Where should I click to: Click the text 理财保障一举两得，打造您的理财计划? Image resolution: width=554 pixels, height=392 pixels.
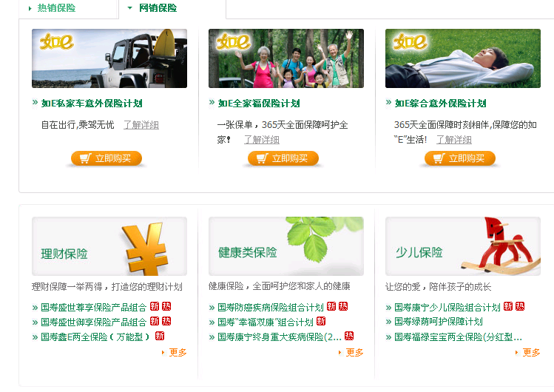107,287
